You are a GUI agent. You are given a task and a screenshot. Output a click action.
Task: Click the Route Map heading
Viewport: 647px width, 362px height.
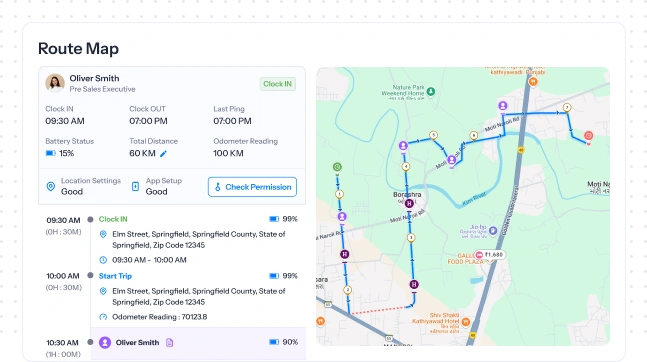[x=78, y=48]
